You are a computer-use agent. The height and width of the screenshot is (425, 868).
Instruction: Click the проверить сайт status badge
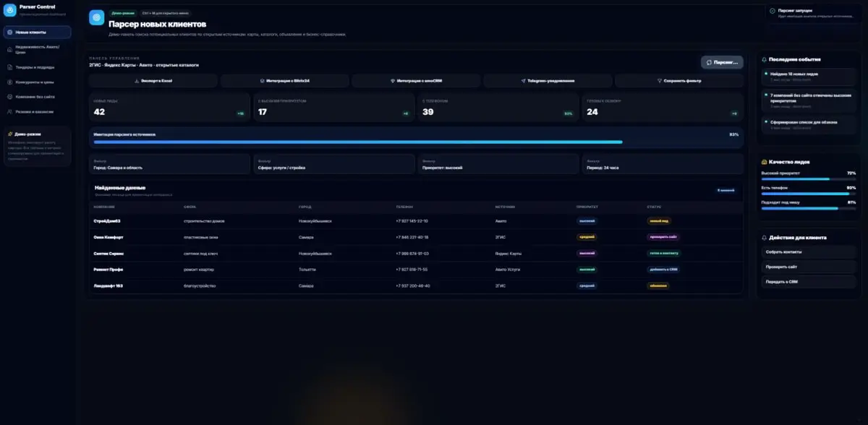point(663,237)
